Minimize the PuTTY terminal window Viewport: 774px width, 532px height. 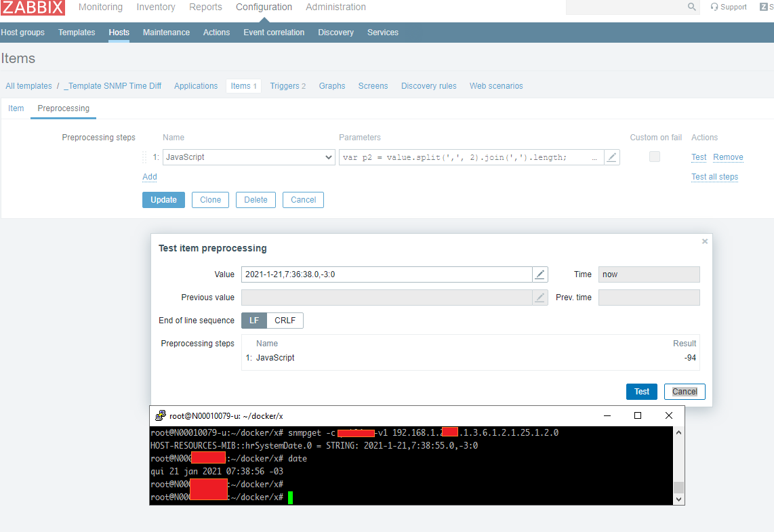[x=607, y=415]
